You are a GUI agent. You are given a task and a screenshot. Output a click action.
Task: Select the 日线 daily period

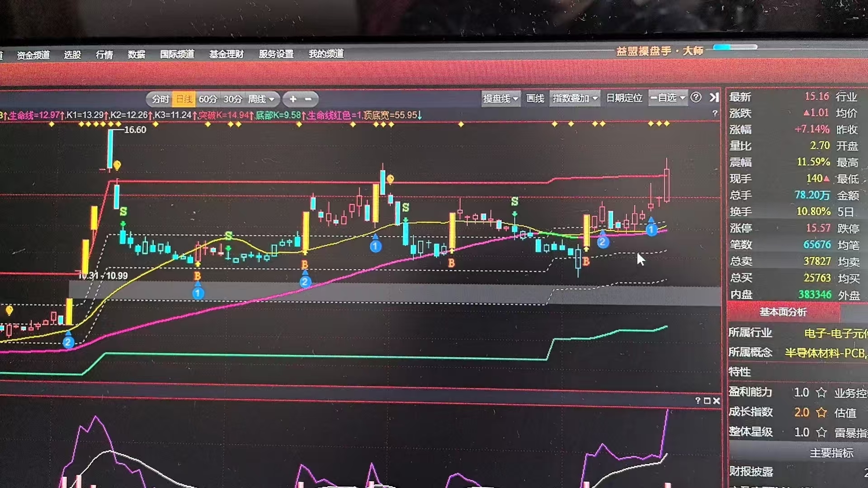[x=184, y=99]
